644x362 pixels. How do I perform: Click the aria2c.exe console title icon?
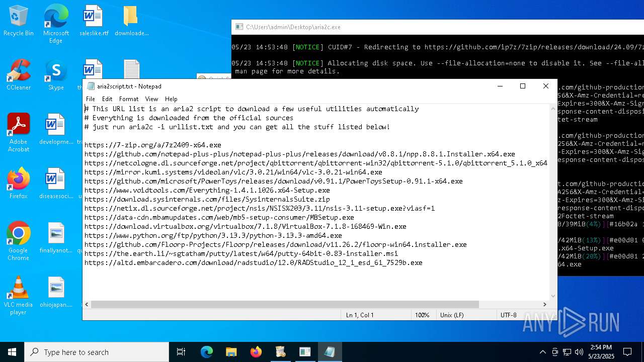pos(238,27)
